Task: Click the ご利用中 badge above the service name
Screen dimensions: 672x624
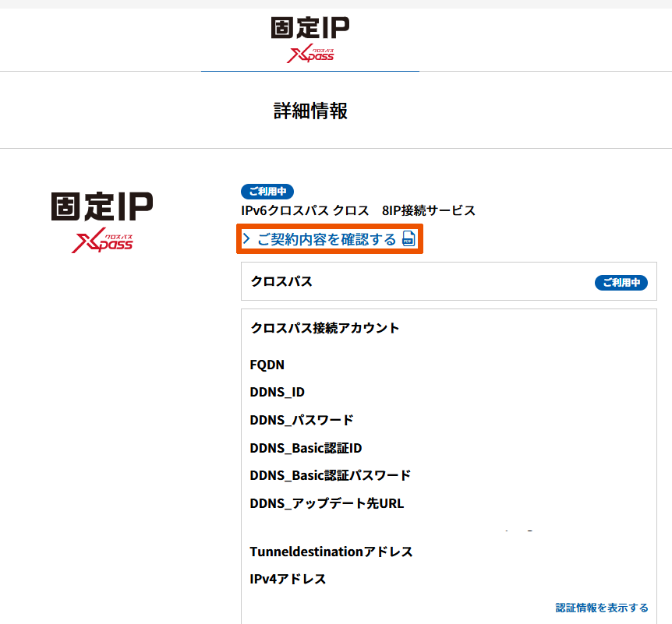Action: tap(267, 192)
